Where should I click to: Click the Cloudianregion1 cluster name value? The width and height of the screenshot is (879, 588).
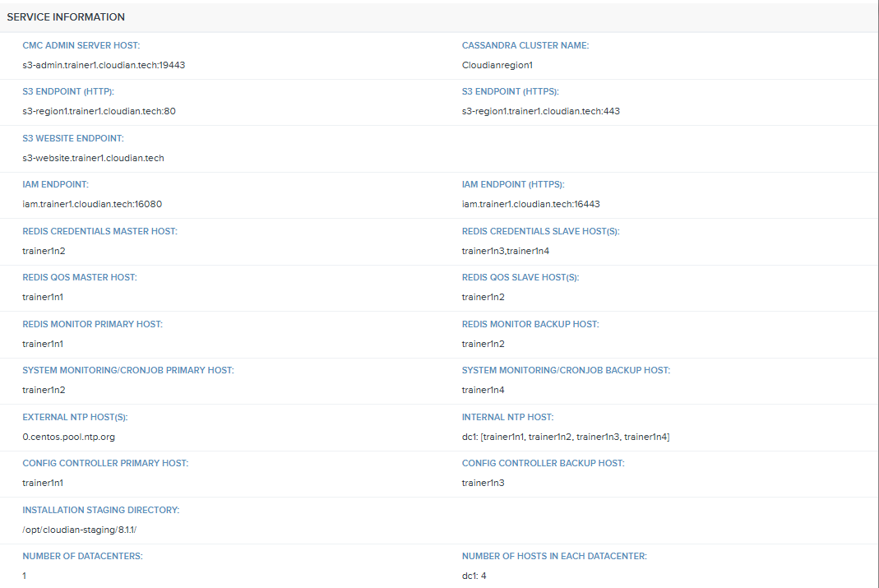pos(497,65)
